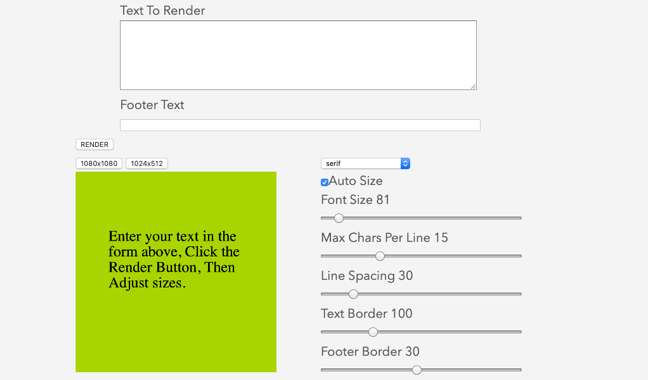648x380 pixels.
Task: Click the Line Spacing slider handle
Action: coord(353,294)
